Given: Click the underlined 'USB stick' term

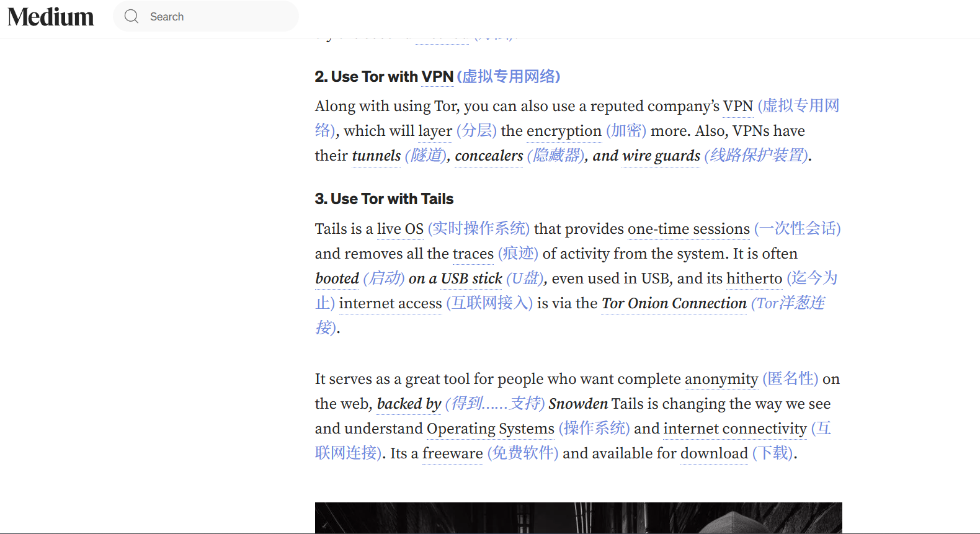Looking at the screenshot, I should coord(471,278).
